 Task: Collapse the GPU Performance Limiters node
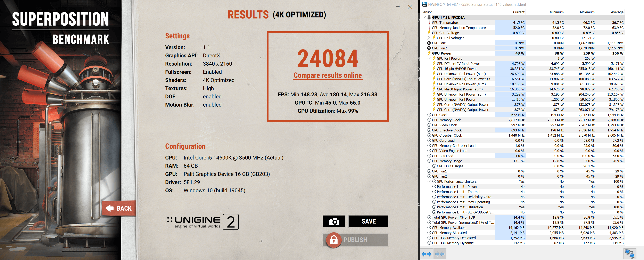point(429,181)
